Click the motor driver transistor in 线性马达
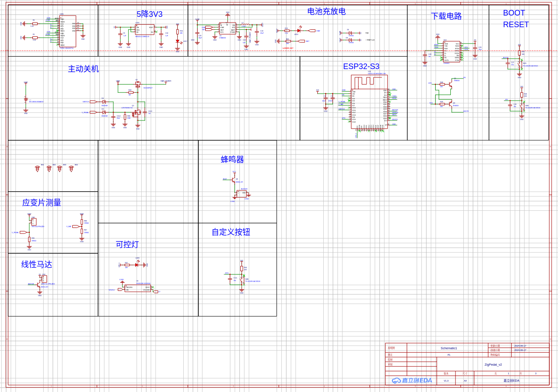The width and height of the screenshot is (558, 392). pos(39,285)
